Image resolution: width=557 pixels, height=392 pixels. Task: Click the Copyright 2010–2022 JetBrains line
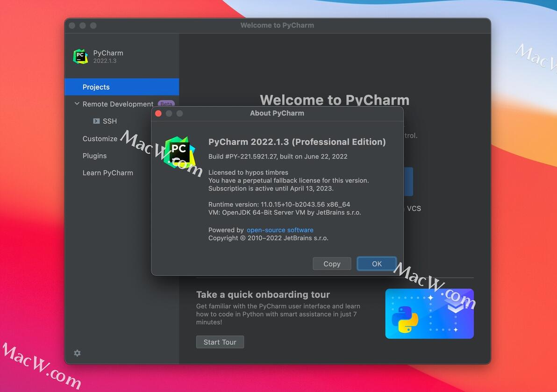268,238
